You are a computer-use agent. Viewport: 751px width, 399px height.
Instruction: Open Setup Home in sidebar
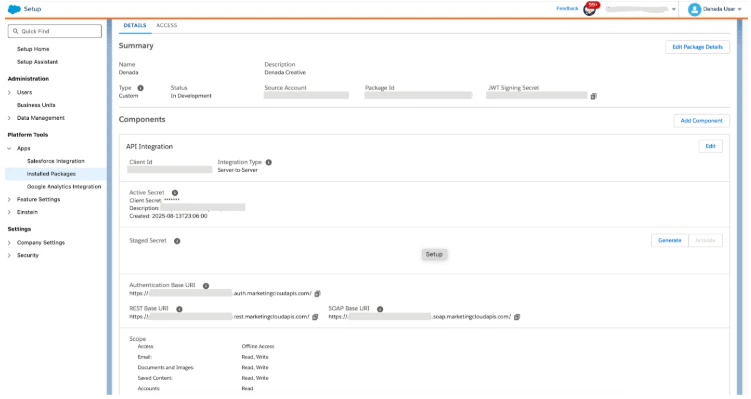click(33, 49)
